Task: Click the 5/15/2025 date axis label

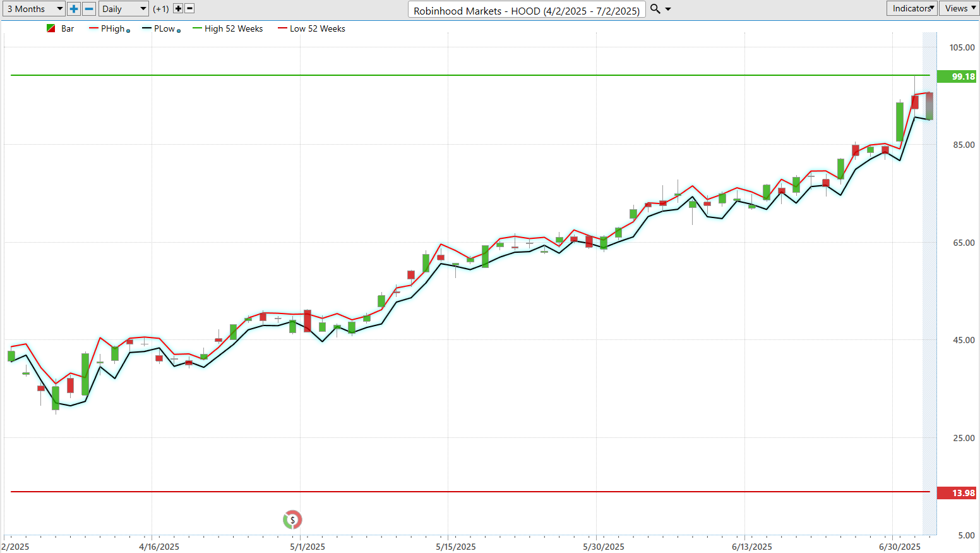Action: [456, 547]
